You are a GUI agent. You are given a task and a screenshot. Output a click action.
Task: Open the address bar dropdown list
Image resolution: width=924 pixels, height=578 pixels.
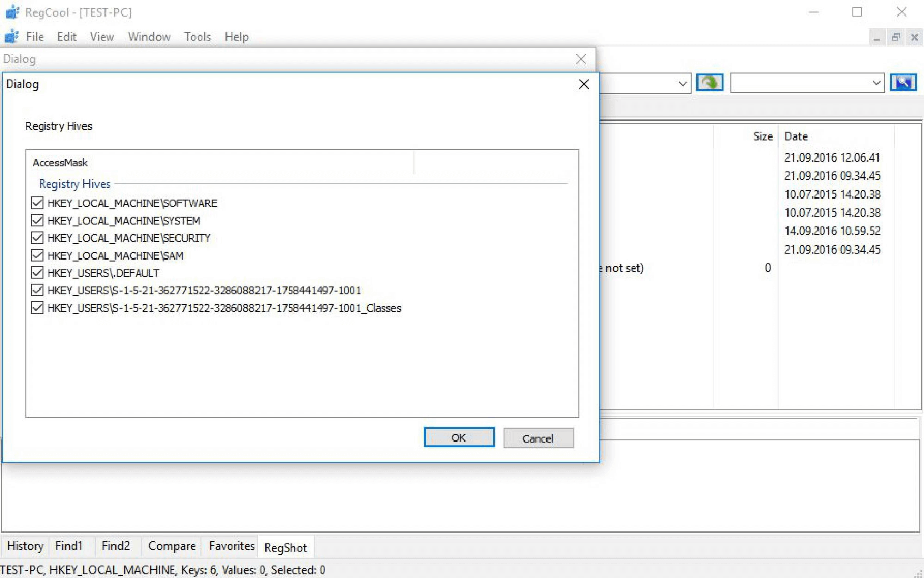(682, 83)
